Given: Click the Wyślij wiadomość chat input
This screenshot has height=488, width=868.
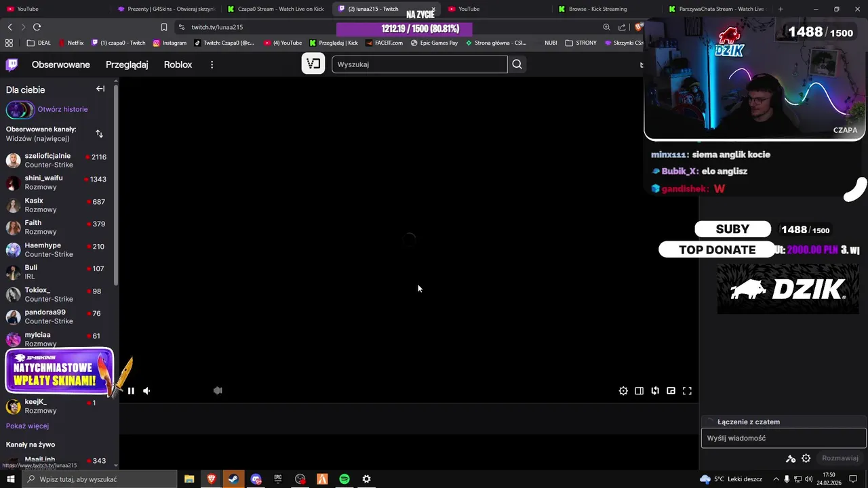Looking at the screenshot, I should pyautogui.click(x=783, y=439).
